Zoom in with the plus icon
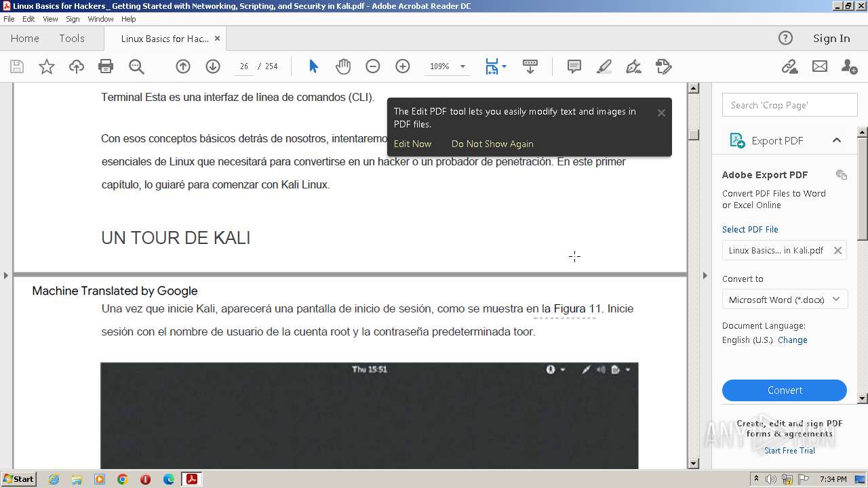This screenshot has height=488, width=868. point(403,66)
